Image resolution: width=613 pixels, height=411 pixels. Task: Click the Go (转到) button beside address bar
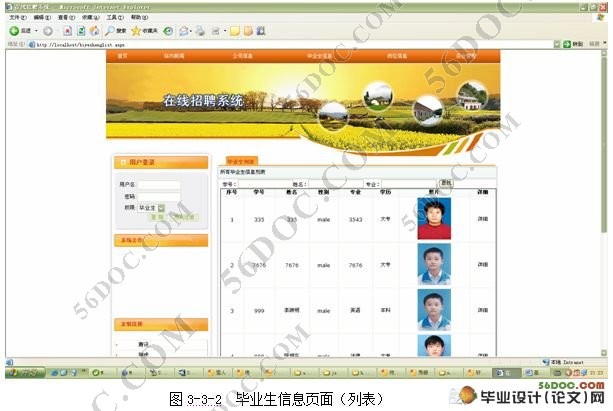574,44
